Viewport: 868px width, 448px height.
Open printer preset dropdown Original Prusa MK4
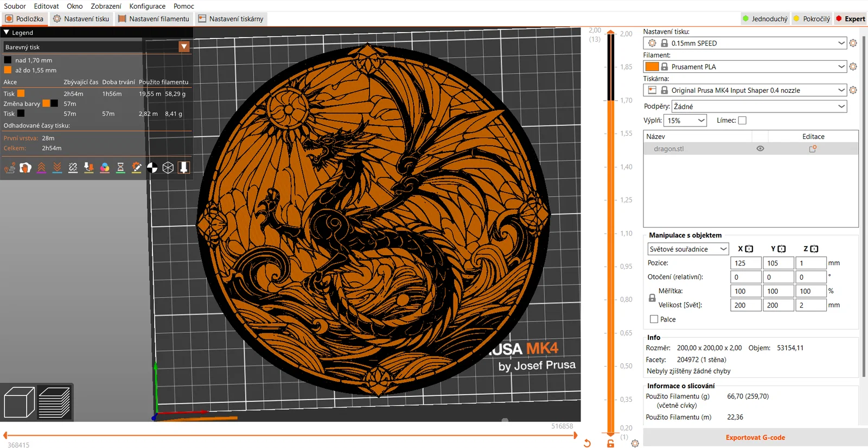745,90
